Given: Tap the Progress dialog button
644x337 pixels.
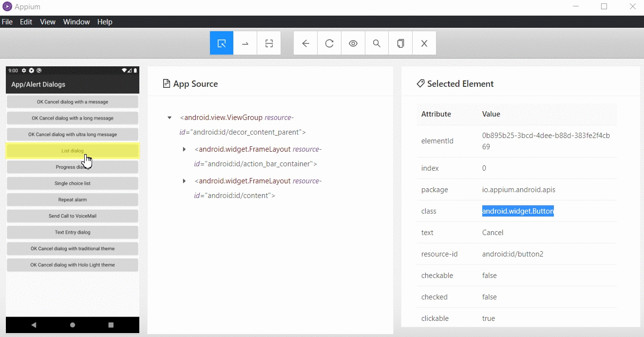Looking at the screenshot, I should [73, 167].
